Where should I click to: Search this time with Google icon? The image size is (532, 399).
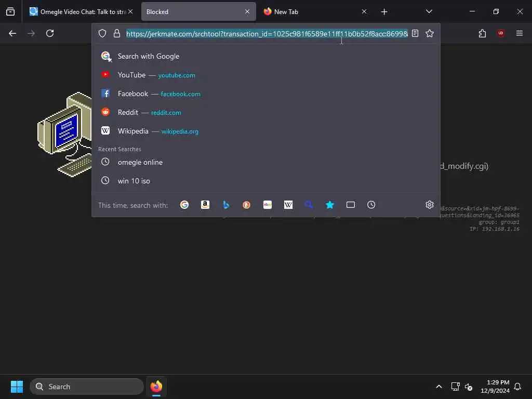coord(184,205)
